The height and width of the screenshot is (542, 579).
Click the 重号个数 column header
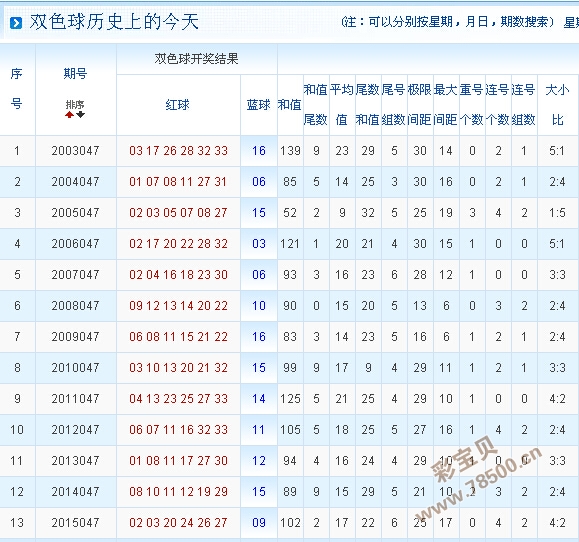coord(472,104)
